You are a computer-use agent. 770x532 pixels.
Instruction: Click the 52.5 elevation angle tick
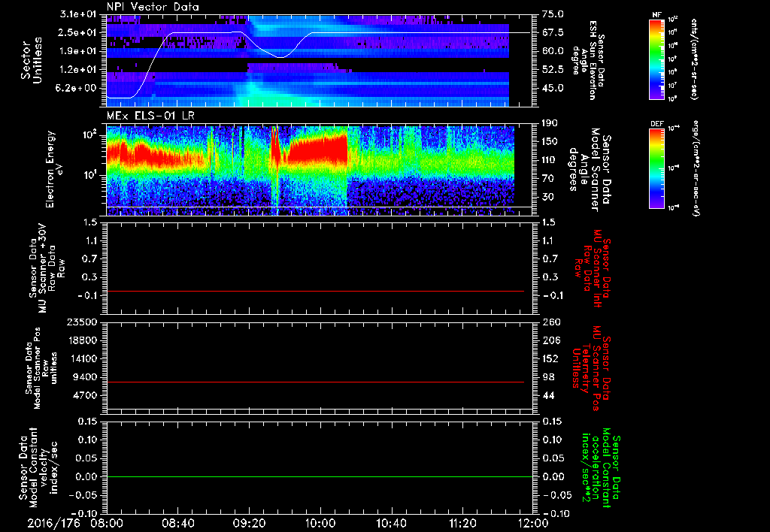[553, 70]
